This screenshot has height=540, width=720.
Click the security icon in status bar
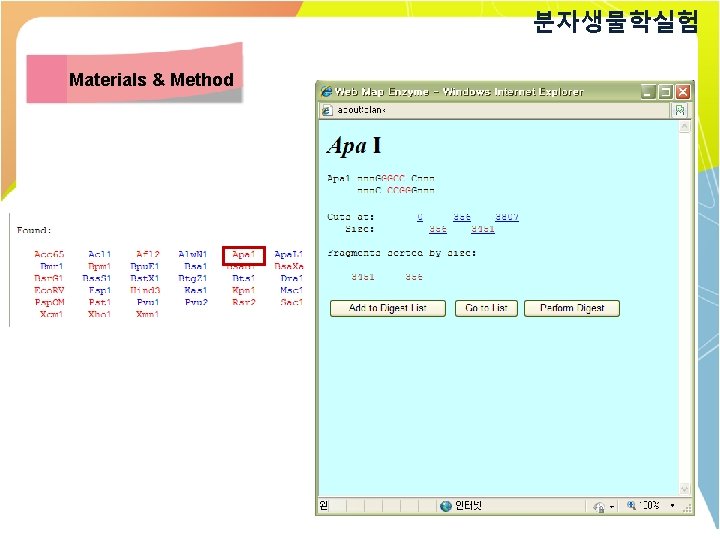point(598,506)
